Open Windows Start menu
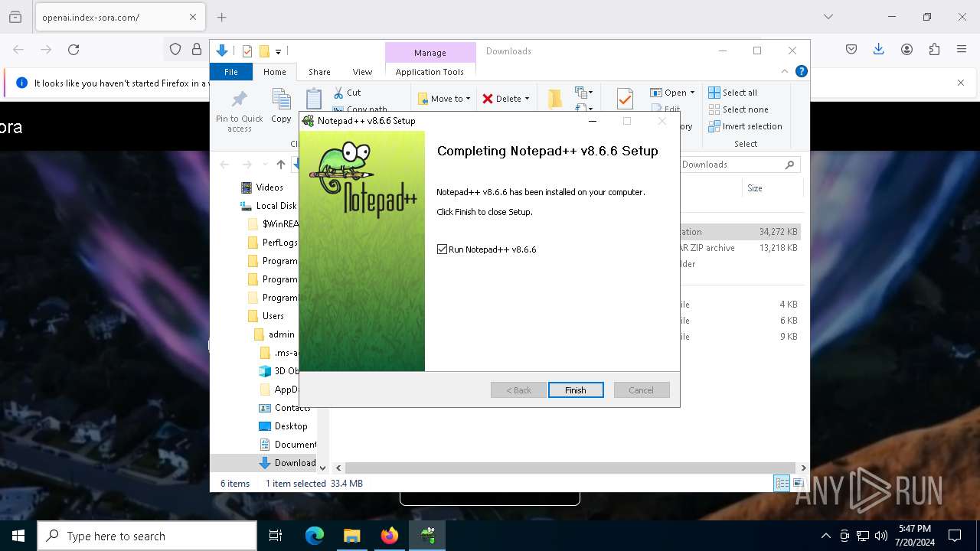The image size is (980, 551). (18, 536)
